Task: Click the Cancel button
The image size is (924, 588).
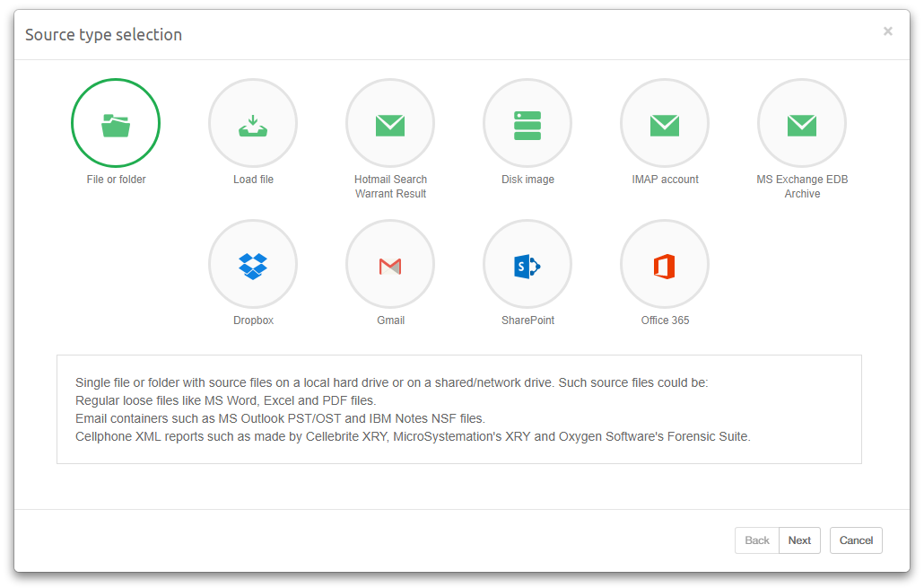Action: [x=856, y=540]
